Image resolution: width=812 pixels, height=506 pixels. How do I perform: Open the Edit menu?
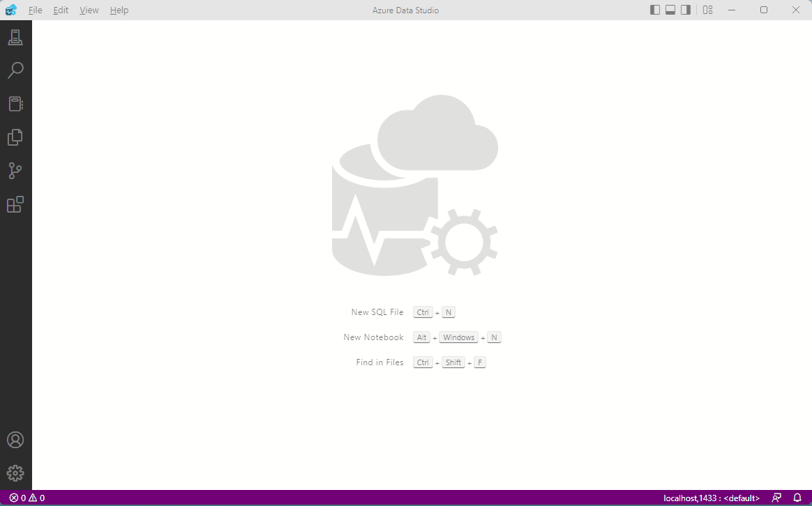click(61, 10)
